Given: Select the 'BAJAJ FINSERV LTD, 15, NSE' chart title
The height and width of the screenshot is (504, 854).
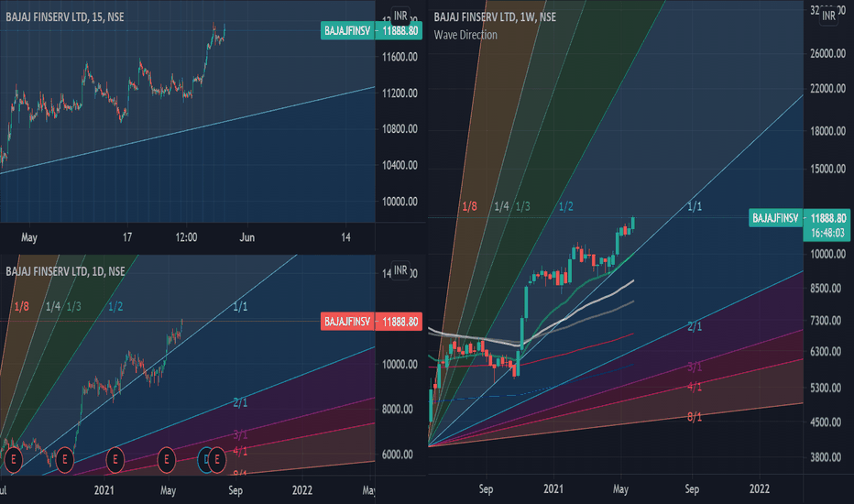Looking at the screenshot, I should click(65, 16).
